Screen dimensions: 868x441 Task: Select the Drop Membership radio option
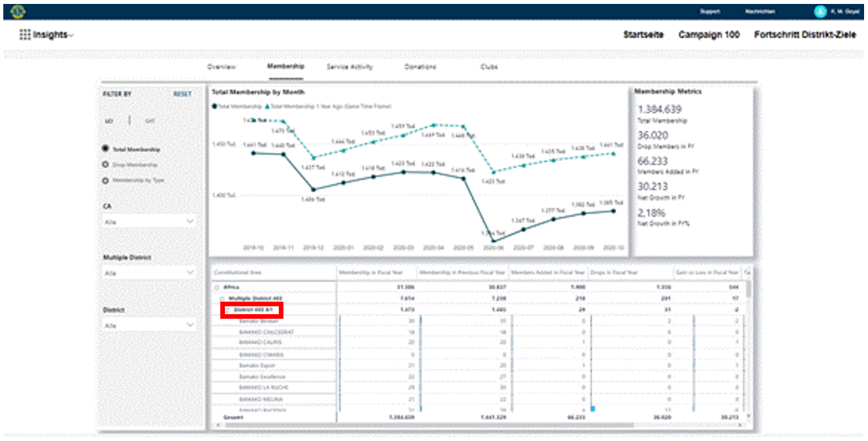(105, 165)
